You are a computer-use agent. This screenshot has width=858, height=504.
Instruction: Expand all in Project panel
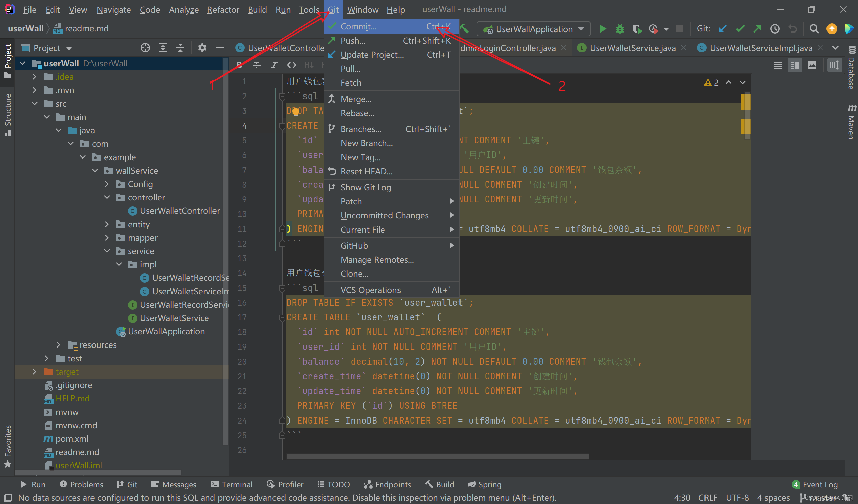163,48
